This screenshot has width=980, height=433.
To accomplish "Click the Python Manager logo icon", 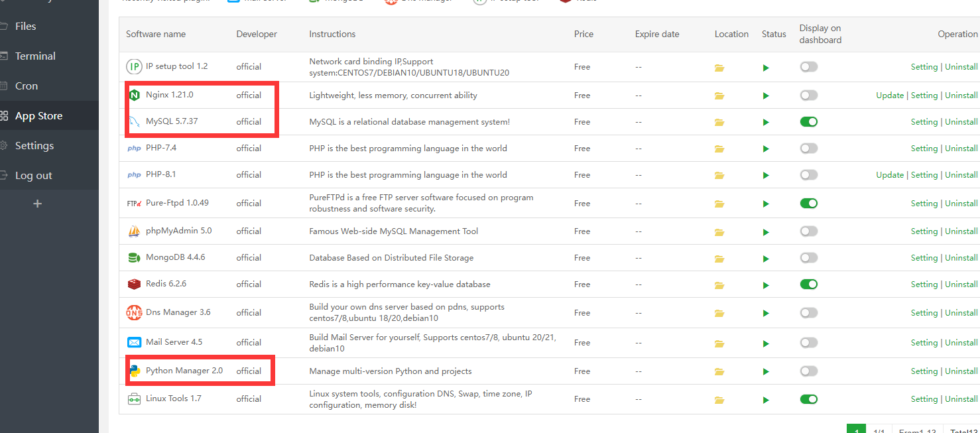I will click(x=135, y=371).
